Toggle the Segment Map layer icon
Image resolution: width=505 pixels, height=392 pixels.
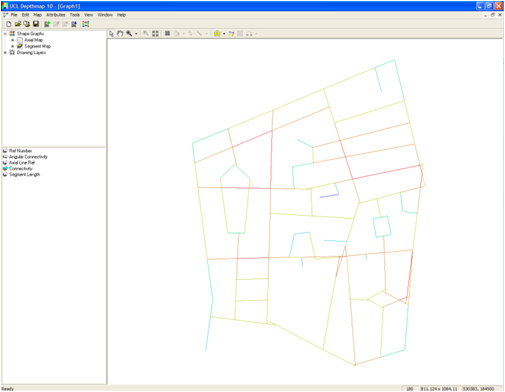click(20, 46)
